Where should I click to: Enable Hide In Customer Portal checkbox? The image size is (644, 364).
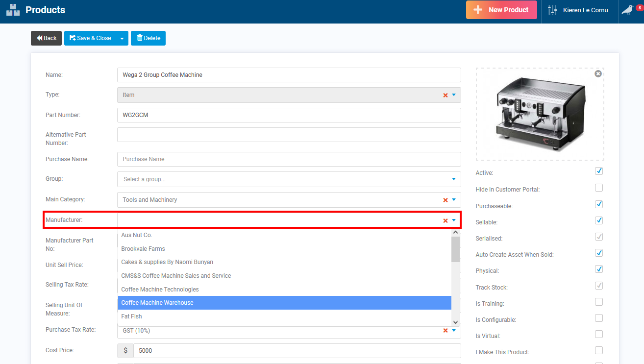pyautogui.click(x=599, y=188)
